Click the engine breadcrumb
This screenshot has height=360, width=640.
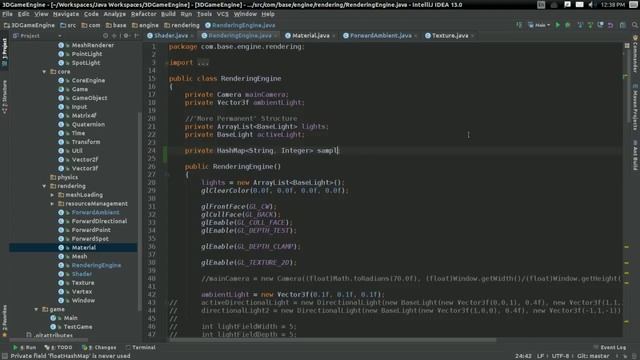[x=145, y=25]
